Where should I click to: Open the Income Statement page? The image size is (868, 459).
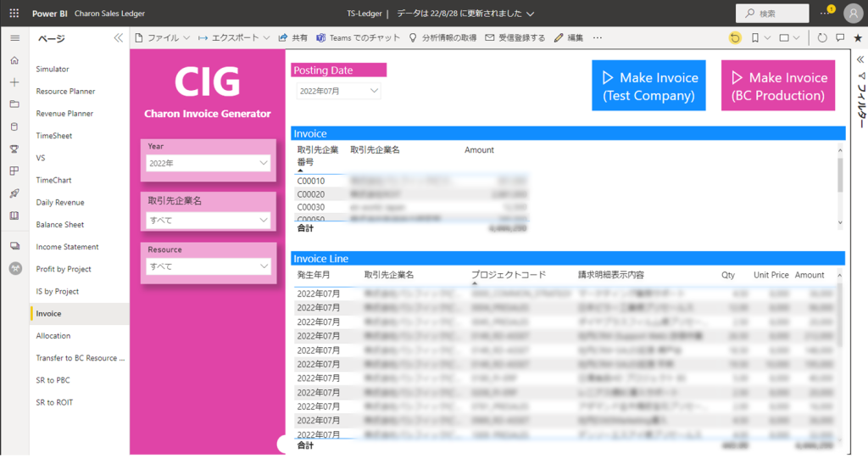point(67,247)
